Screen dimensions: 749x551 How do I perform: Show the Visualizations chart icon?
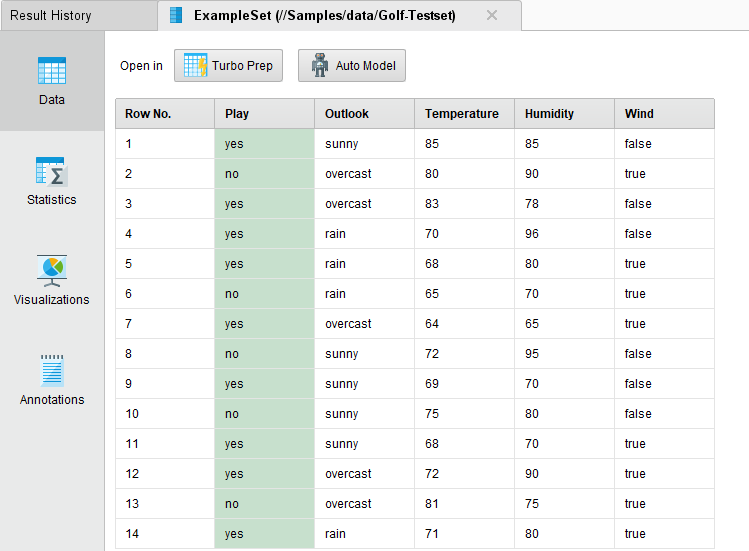[x=52, y=270]
